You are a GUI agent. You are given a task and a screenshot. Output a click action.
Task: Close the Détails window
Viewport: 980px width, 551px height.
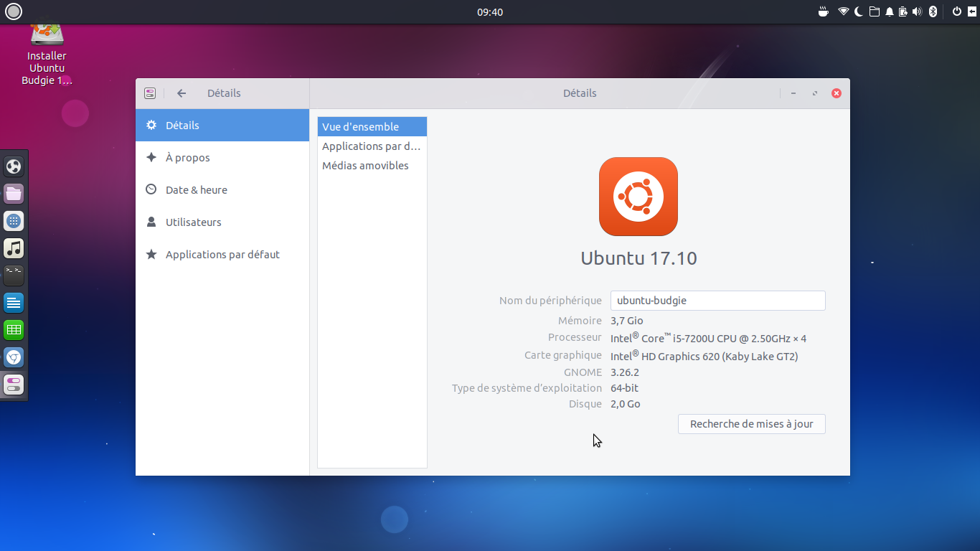(837, 93)
